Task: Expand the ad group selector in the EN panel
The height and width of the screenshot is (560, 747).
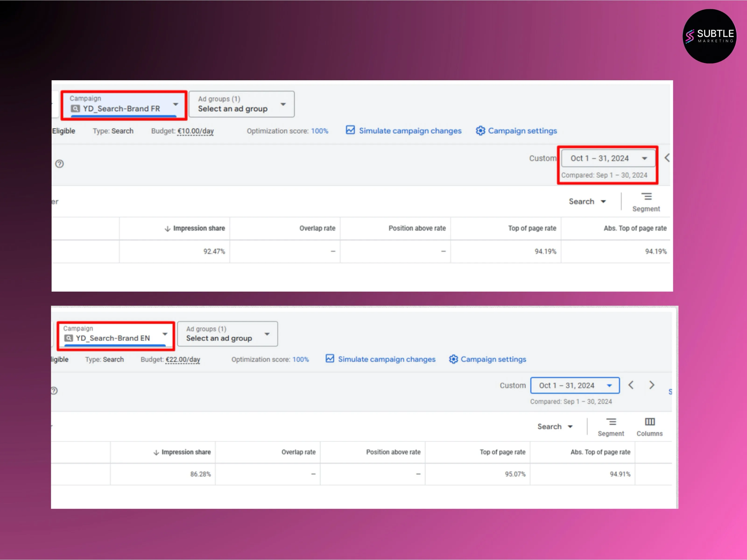Action: (228, 334)
